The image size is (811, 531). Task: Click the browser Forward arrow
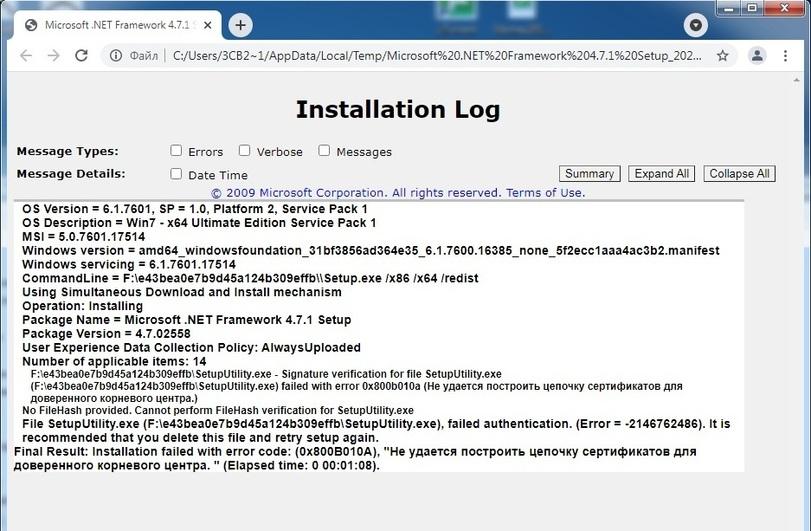tap(53, 55)
